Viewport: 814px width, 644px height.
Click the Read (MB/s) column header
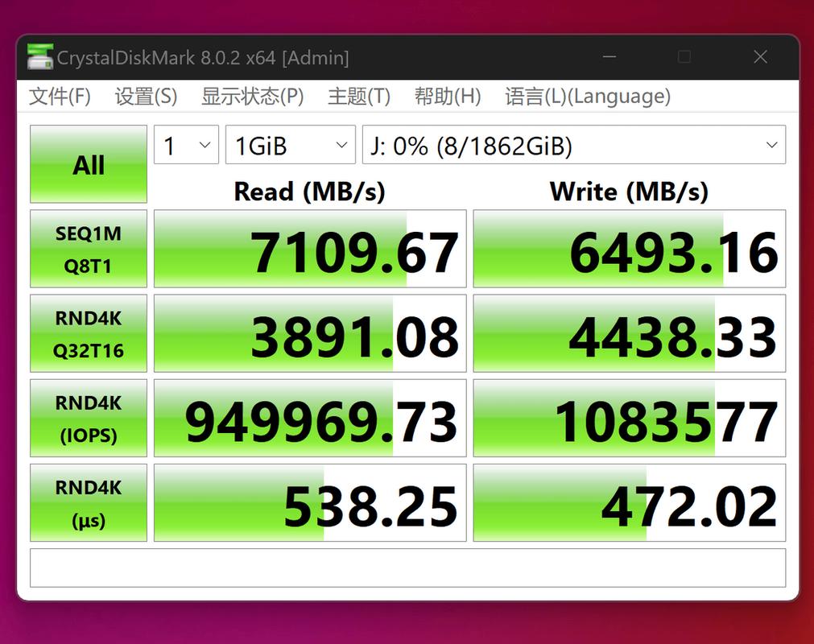(x=309, y=192)
